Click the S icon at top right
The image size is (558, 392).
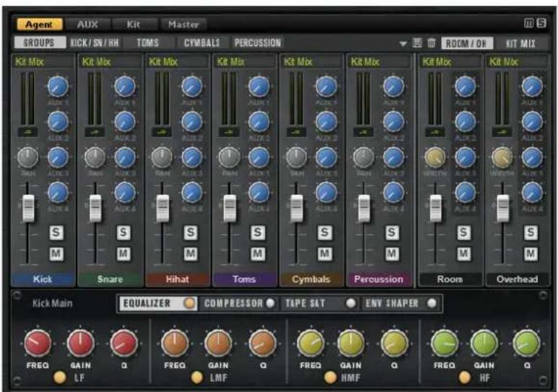pos(541,24)
